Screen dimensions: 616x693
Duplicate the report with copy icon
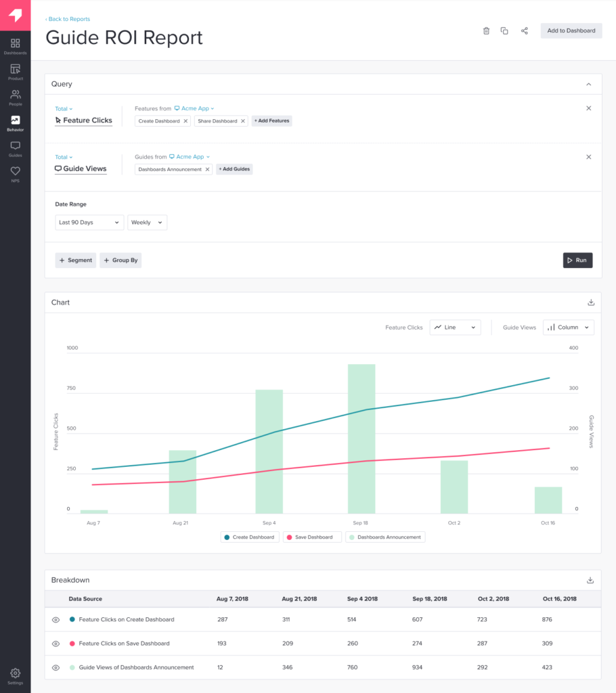coord(504,30)
